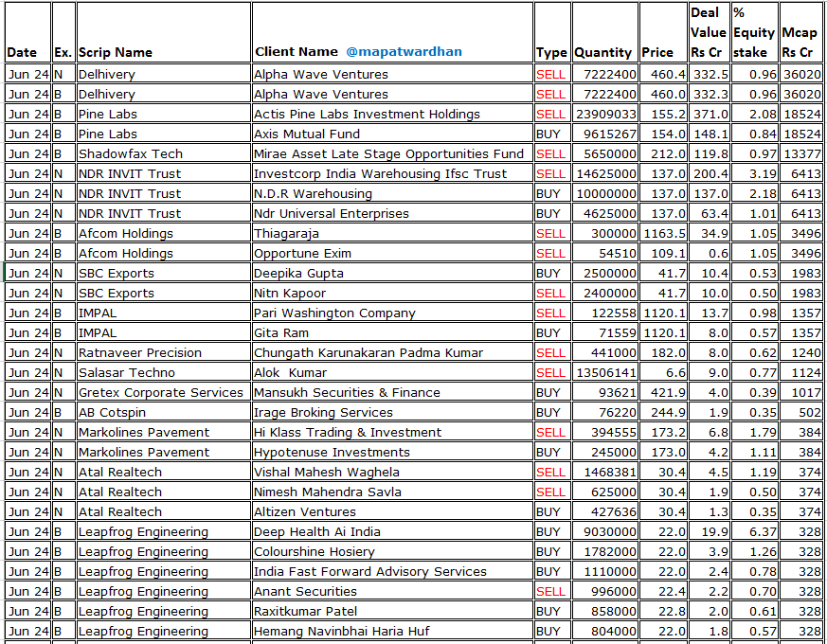Click Investcorp India Warehousing Ifsc Trust cell
This screenshot has height=644, width=827.
(x=392, y=173)
